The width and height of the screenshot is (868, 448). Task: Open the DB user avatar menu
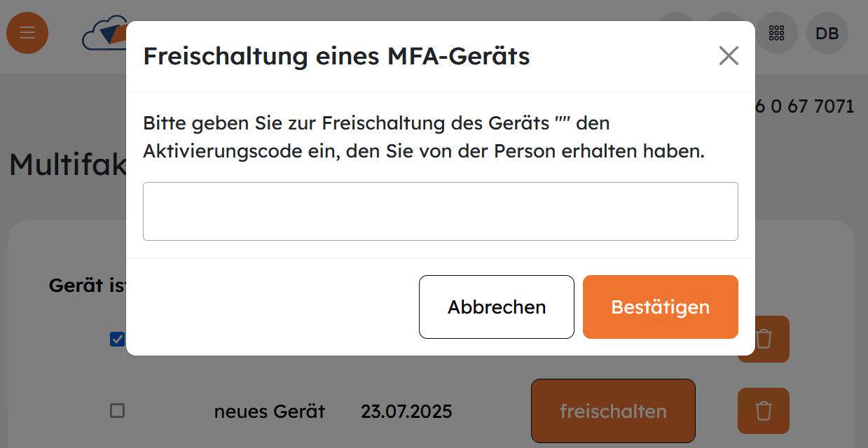tap(827, 33)
